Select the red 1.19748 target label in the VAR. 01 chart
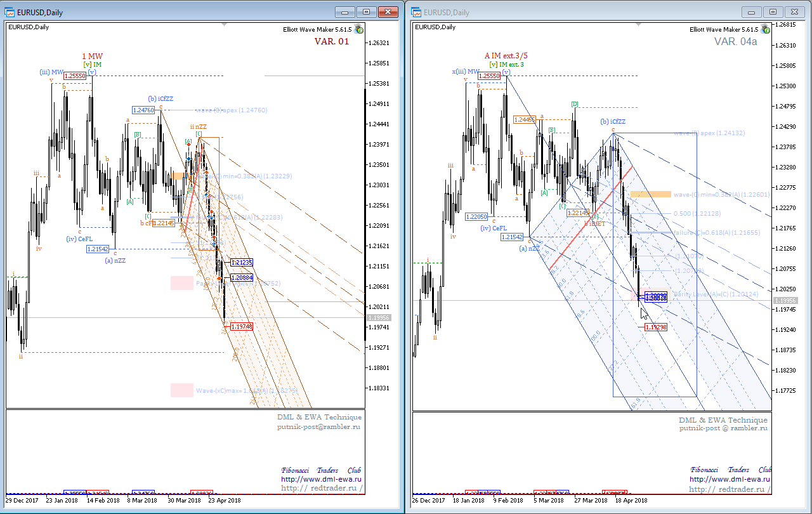This screenshot has width=812, height=514. click(242, 326)
